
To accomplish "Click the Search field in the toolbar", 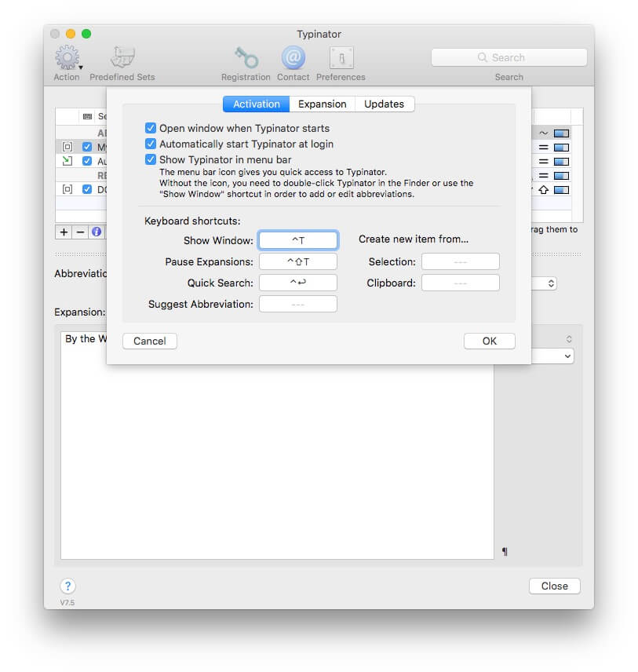I will [509, 57].
